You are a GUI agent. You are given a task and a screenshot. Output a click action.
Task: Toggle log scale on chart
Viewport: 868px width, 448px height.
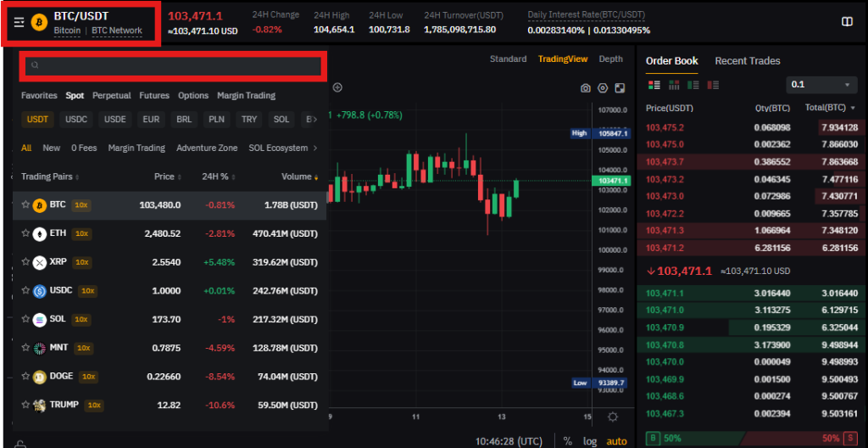tap(590, 441)
